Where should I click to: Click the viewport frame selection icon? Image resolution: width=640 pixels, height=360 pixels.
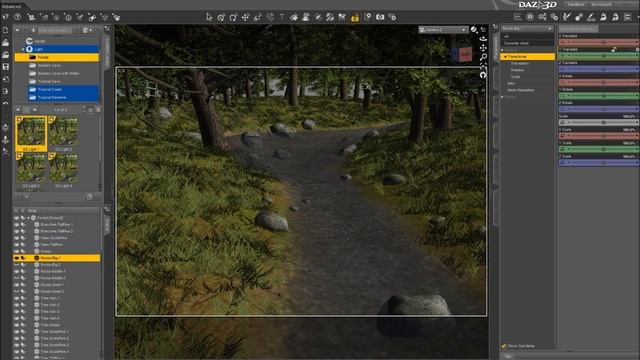[483, 66]
